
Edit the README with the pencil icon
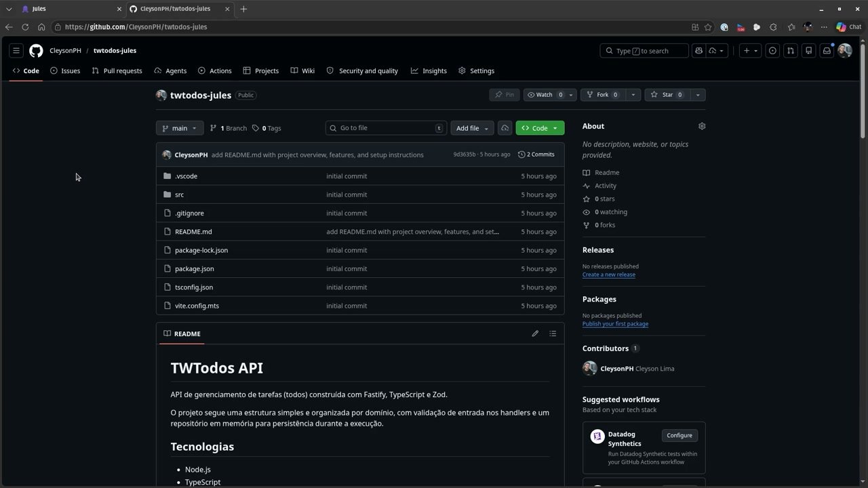(535, 333)
